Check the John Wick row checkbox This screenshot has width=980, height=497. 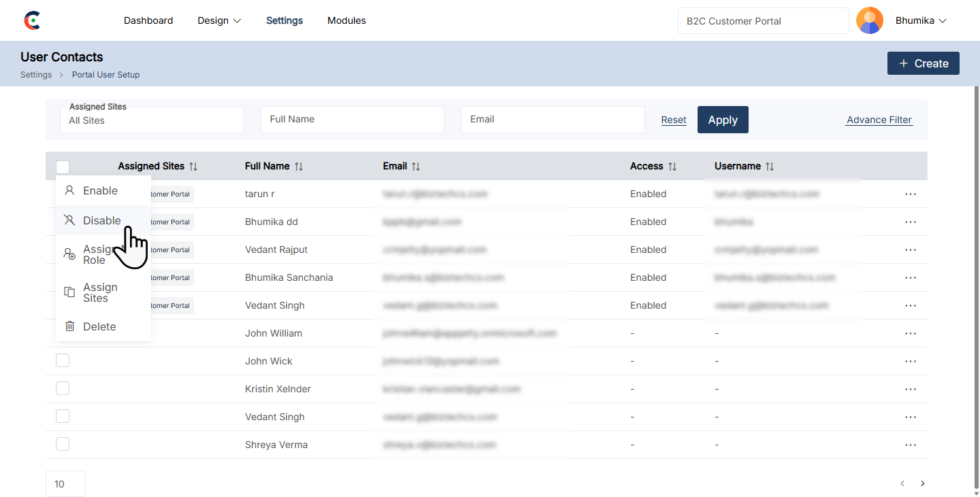63,361
